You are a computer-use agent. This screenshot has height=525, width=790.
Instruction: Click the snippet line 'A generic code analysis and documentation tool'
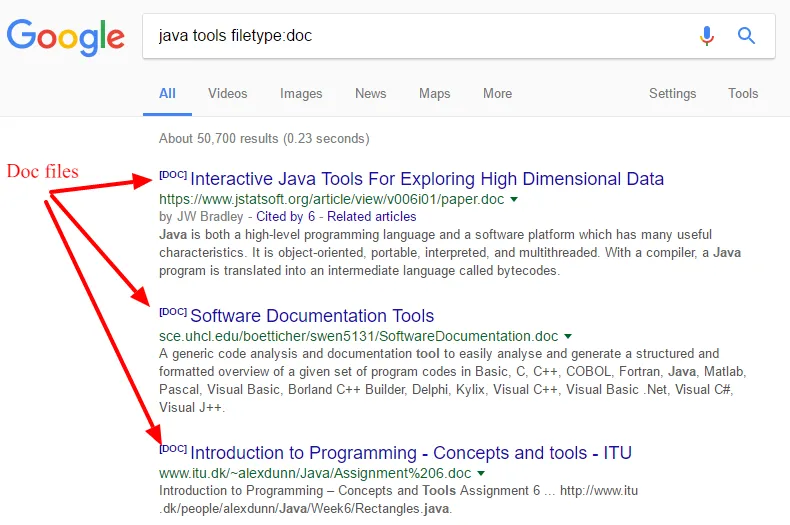click(439, 354)
